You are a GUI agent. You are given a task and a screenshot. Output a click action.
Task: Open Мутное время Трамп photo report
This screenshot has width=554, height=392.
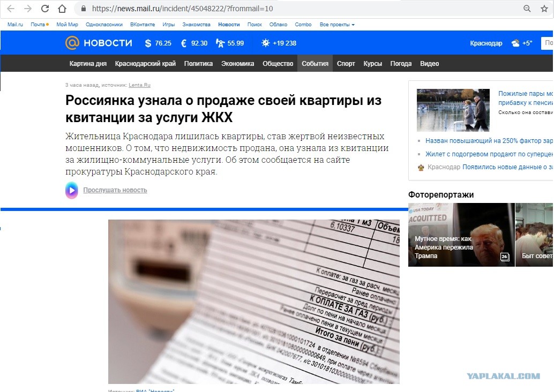click(x=461, y=235)
